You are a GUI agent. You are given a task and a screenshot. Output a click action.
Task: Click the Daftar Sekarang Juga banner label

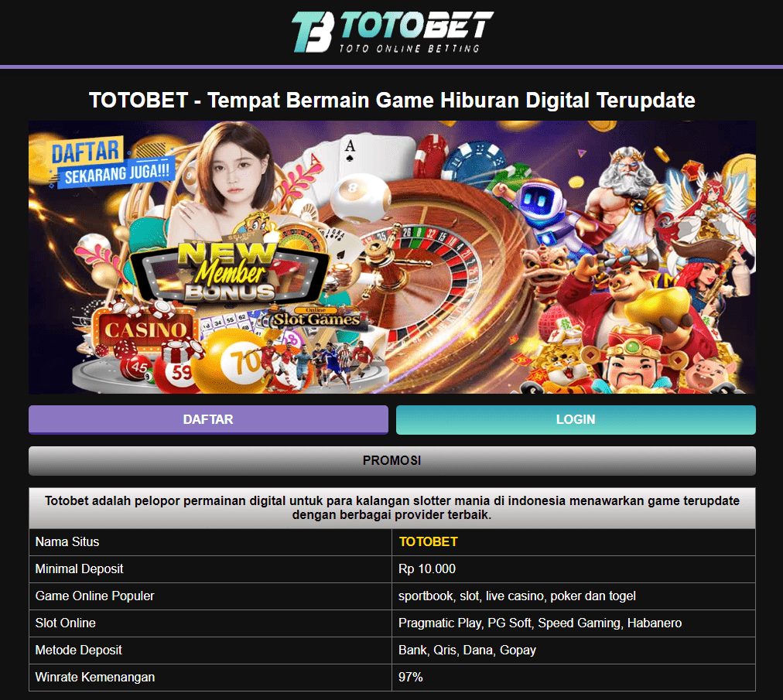tap(111, 162)
